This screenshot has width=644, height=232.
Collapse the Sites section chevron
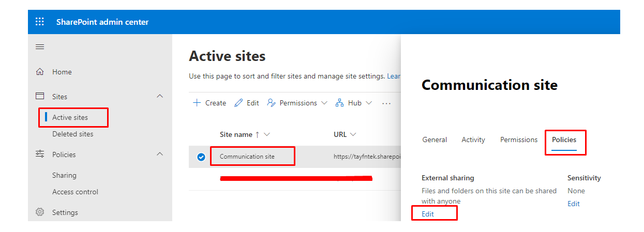[x=160, y=96]
